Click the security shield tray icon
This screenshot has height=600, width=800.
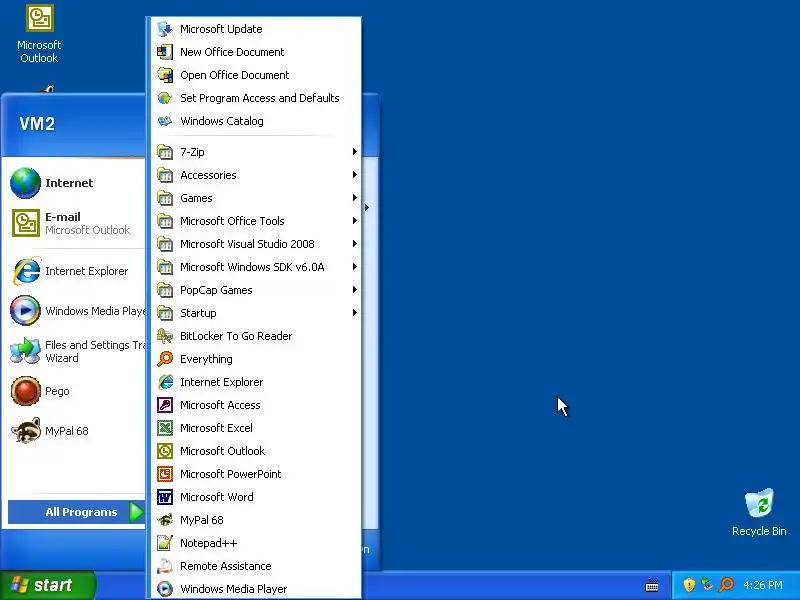(x=689, y=584)
